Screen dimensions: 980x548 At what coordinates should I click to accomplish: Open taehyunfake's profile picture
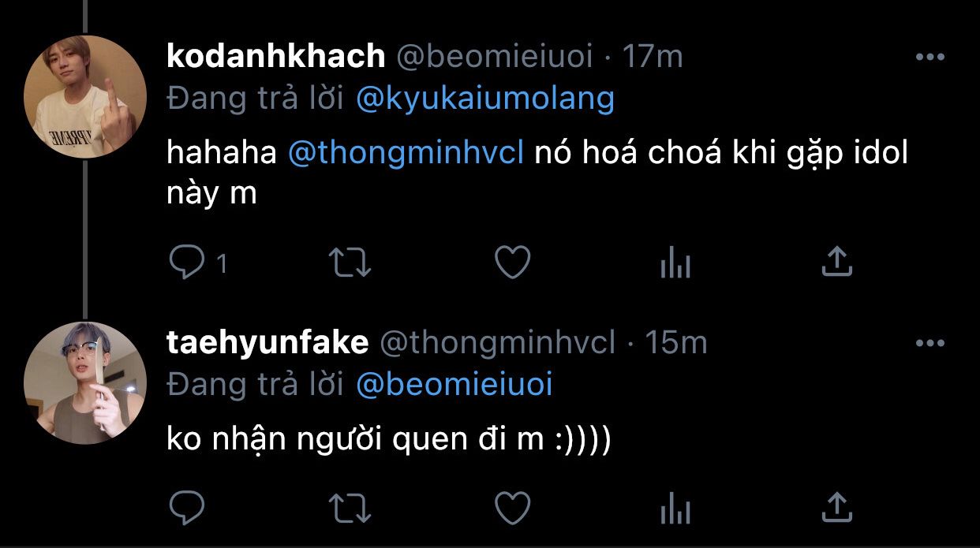[84, 383]
